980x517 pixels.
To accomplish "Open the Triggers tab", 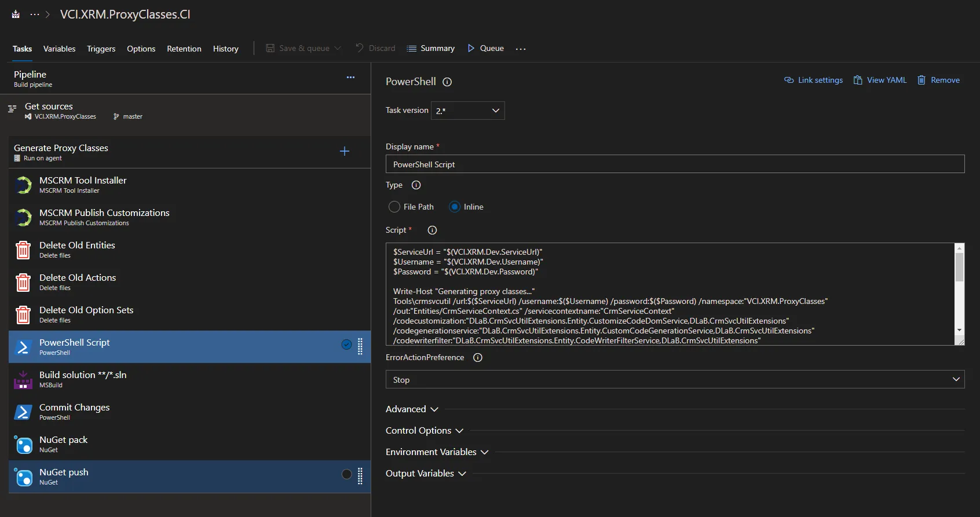I will click(101, 49).
